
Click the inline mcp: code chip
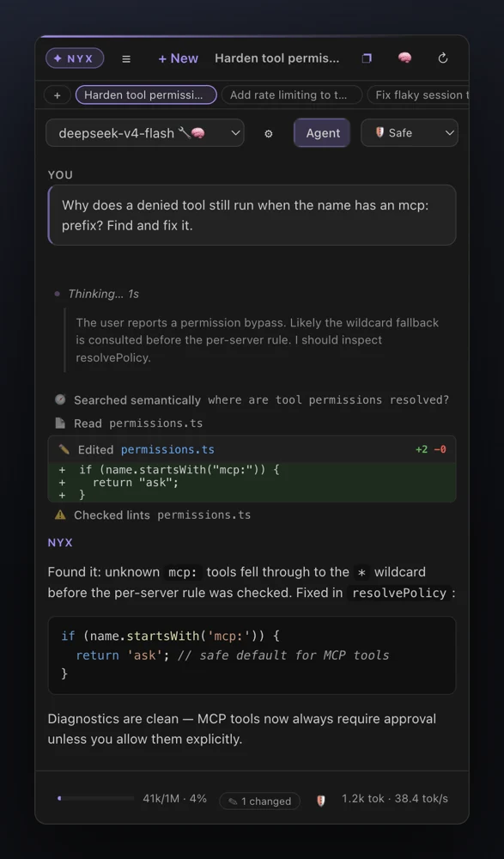point(183,572)
